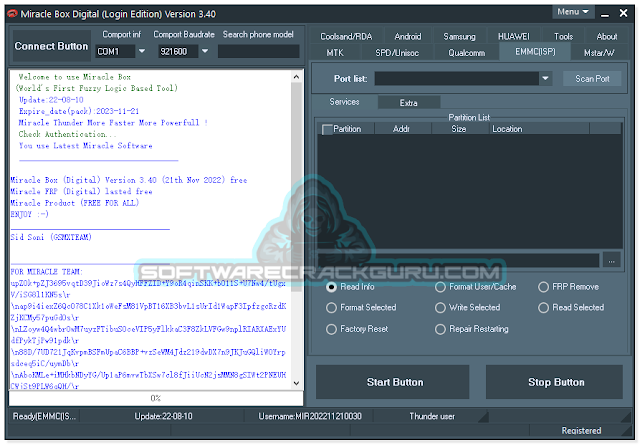This screenshot has height=445, width=640.
Task: Click the Stop Button
Action: [554, 382]
